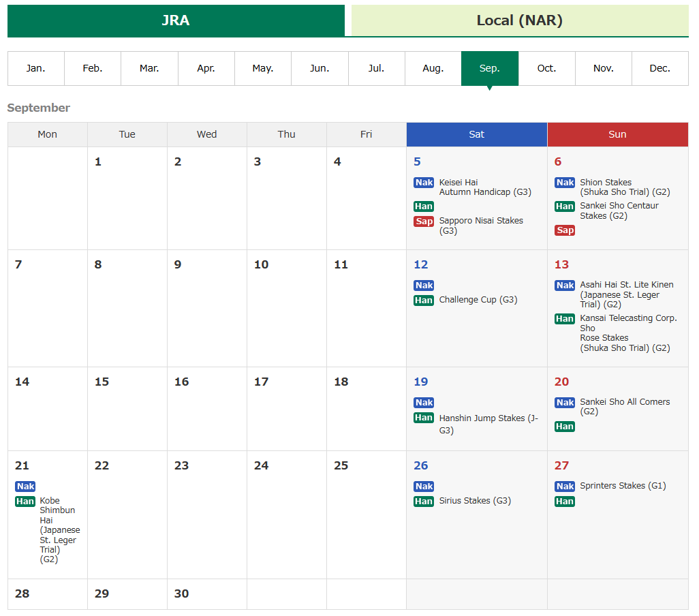The image size is (699, 616).
Task: Click the Nak badge on September 21
Action: coord(25,487)
